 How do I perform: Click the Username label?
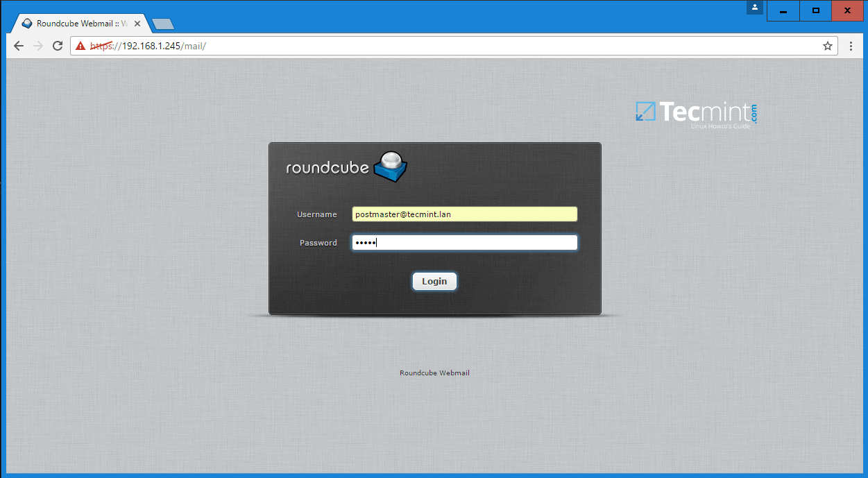coord(316,214)
